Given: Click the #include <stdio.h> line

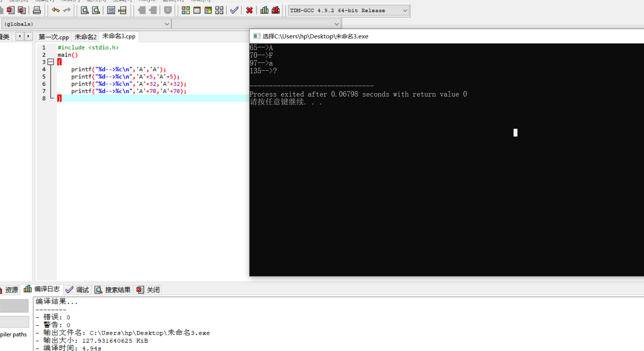Looking at the screenshot, I should point(88,47).
